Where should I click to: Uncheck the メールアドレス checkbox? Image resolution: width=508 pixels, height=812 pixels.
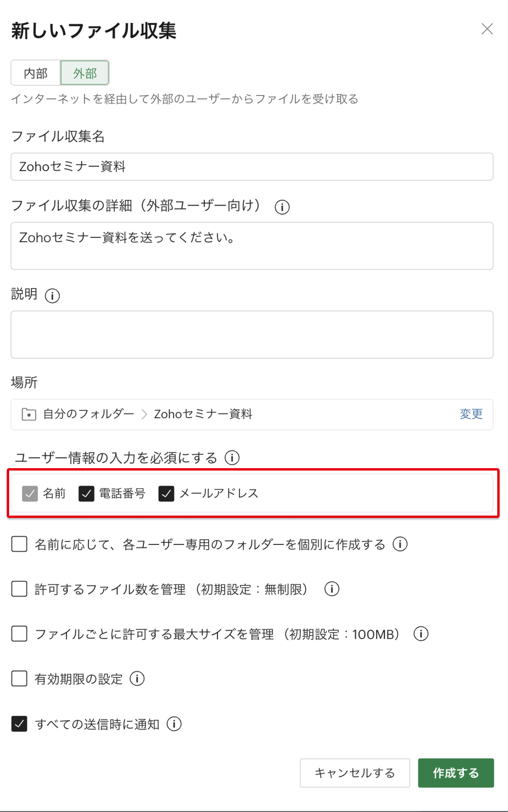coord(166,494)
